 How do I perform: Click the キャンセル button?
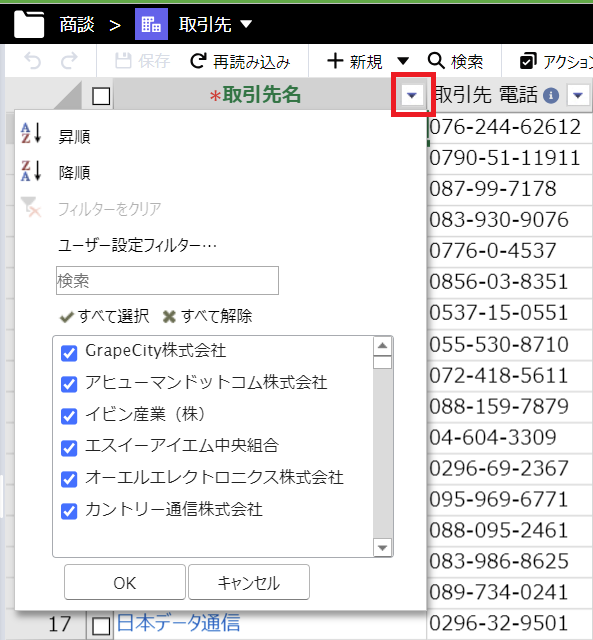click(249, 582)
